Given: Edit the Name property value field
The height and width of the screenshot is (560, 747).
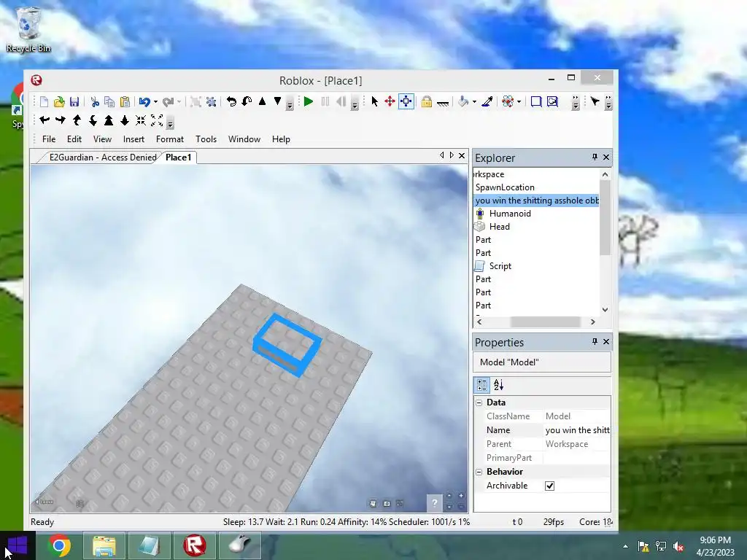Looking at the screenshot, I should point(577,430).
